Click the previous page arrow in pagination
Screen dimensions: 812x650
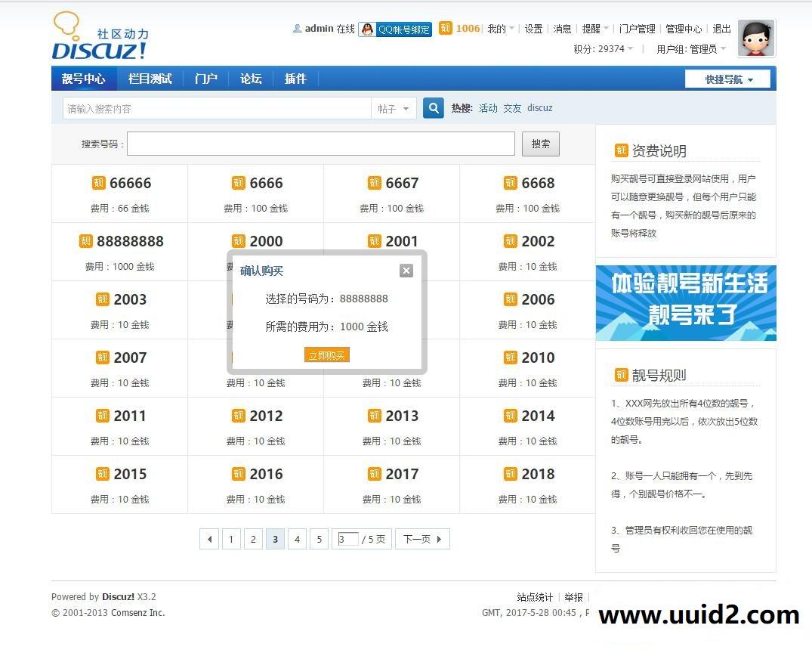point(209,539)
